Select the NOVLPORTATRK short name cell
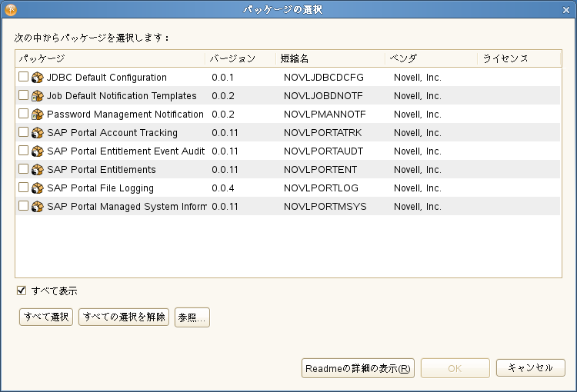 coord(322,133)
